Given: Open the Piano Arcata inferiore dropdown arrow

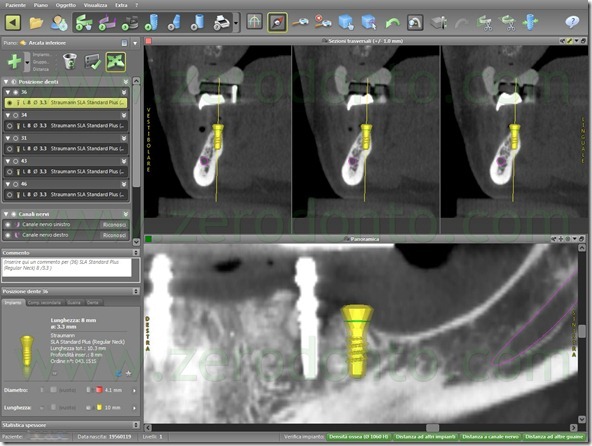Looking at the screenshot, I should pos(135,43).
